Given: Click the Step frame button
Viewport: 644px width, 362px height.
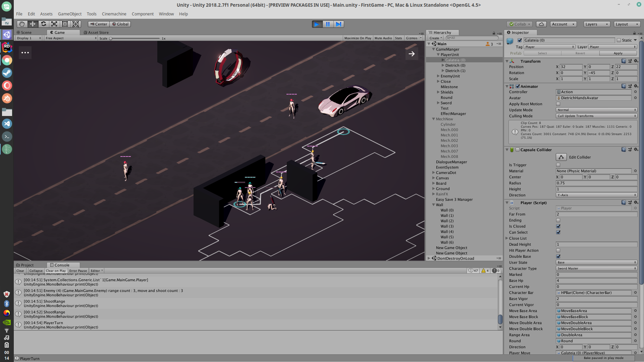Looking at the screenshot, I should 338,24.
